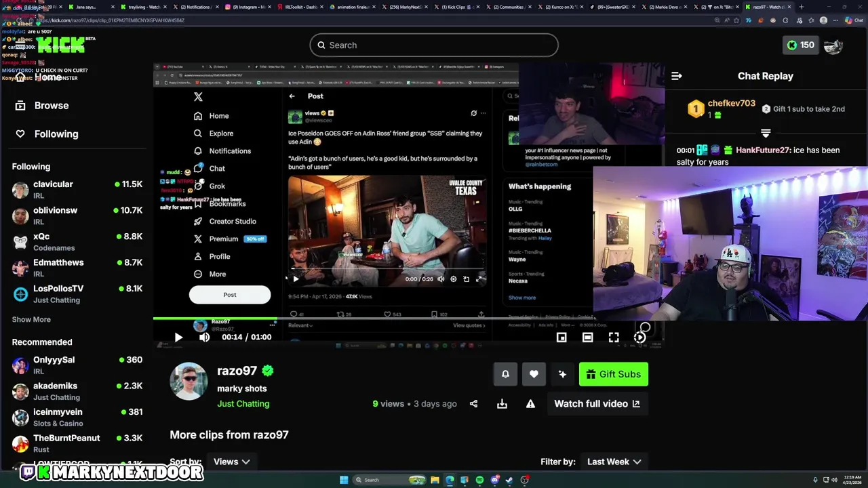Enter clip fullscreen mode

tap(614, 338)
